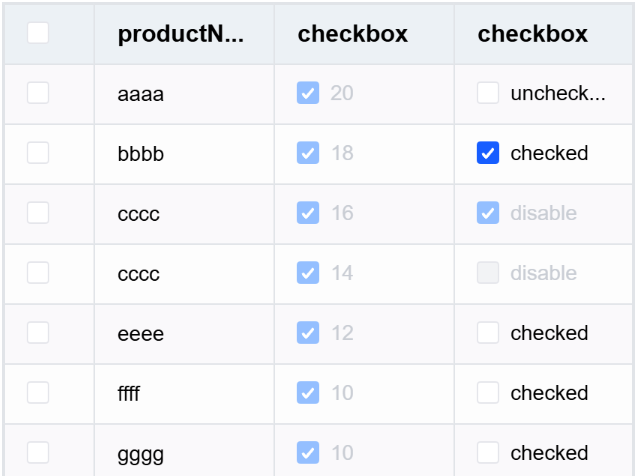
Task: Enable the "checked" checkbox in eeee row
Action: click(x=488, y=333)
